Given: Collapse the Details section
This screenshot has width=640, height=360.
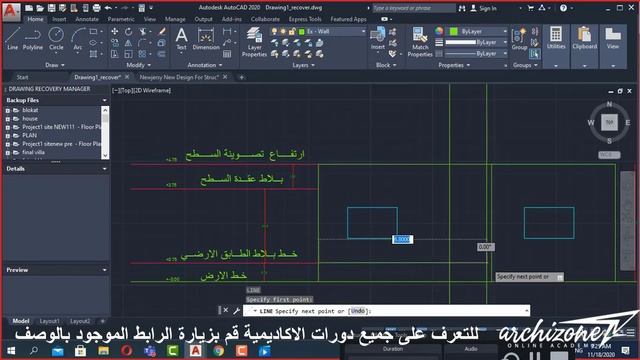Looking at the screenshot, I should pyautogui.click(x=104, y=169).
